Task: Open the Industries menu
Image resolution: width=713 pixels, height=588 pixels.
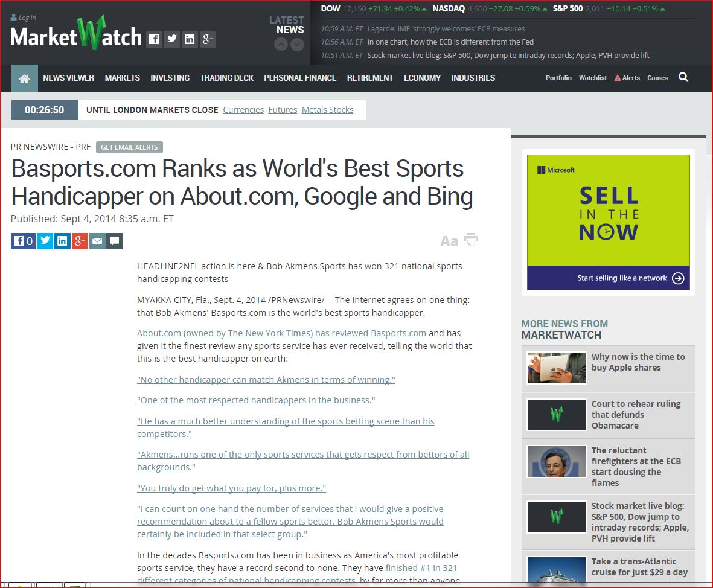Action: click(x=473, y=78)
